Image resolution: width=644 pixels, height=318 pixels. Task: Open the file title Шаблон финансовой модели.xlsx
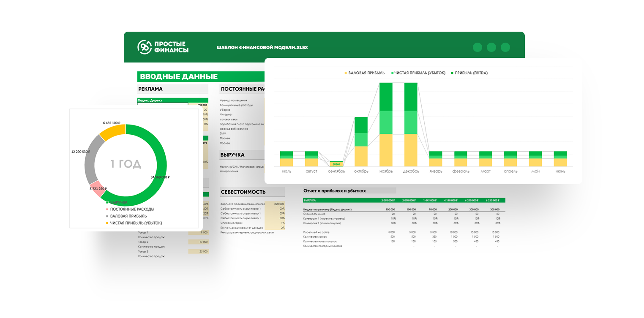(x=262, y=47)
